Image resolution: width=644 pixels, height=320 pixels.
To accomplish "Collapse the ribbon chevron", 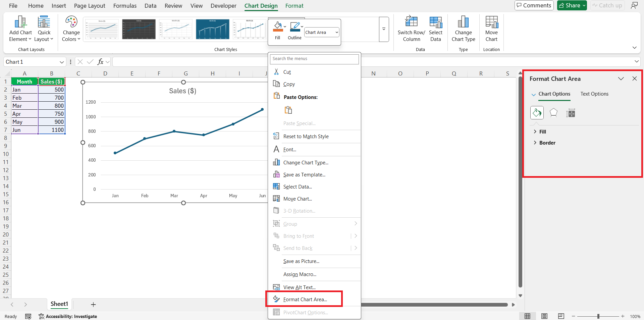I will tap(634, 48).
